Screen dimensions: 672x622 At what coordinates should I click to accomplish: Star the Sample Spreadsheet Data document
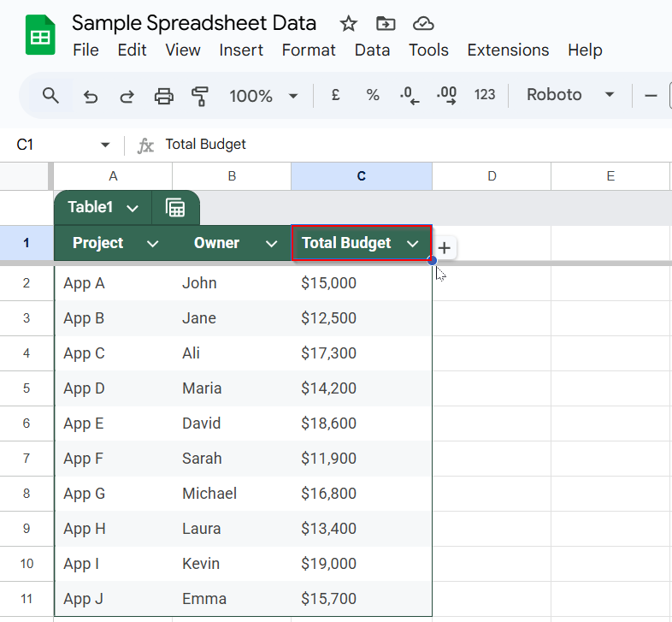(348, 24)
